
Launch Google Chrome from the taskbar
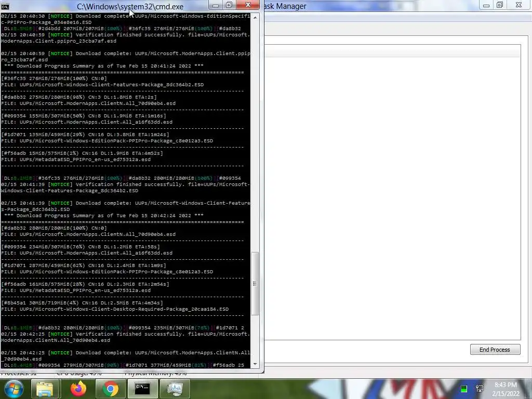point(110,389)
